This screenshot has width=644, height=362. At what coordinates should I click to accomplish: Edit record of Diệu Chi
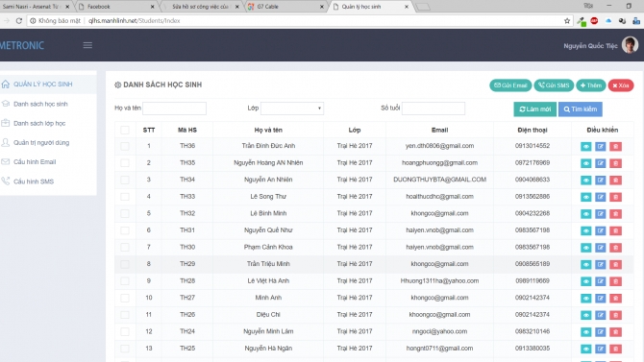pos(601,315)
